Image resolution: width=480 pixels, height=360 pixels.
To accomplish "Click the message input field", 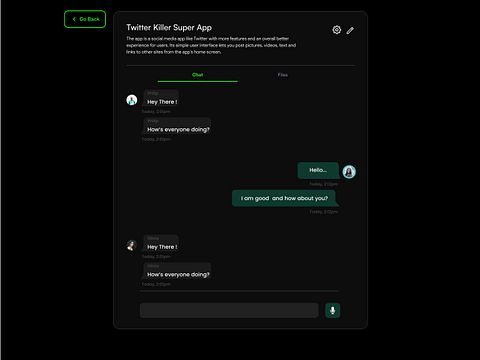I will [x=229, y=310].
